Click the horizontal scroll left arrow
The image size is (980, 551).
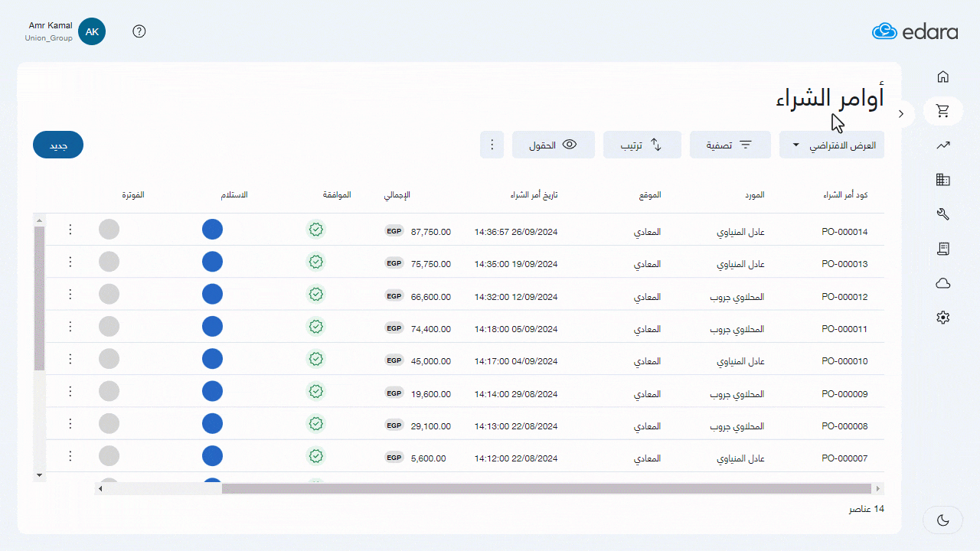pyautogui.click(x=100, y=488)
